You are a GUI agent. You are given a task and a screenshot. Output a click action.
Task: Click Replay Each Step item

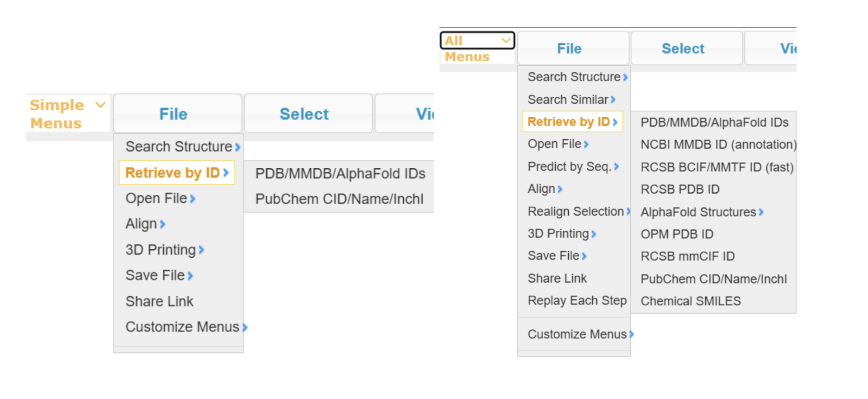click(577, 301)
